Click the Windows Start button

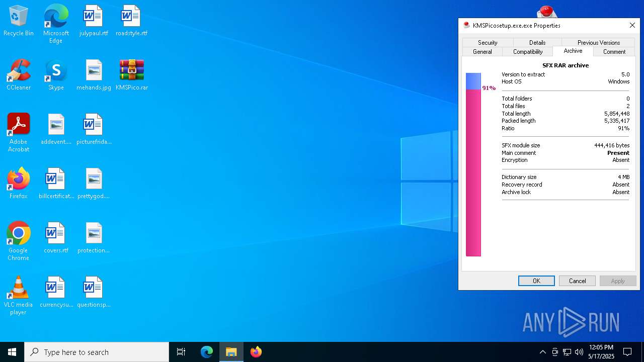12,352
